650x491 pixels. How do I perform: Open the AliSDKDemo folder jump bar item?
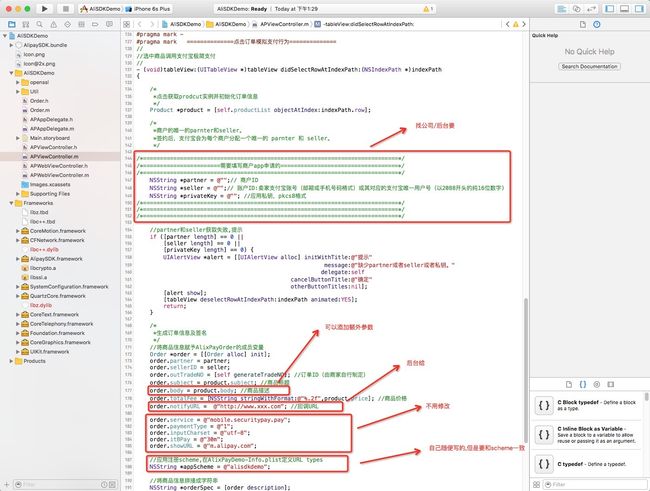[226, 24]
